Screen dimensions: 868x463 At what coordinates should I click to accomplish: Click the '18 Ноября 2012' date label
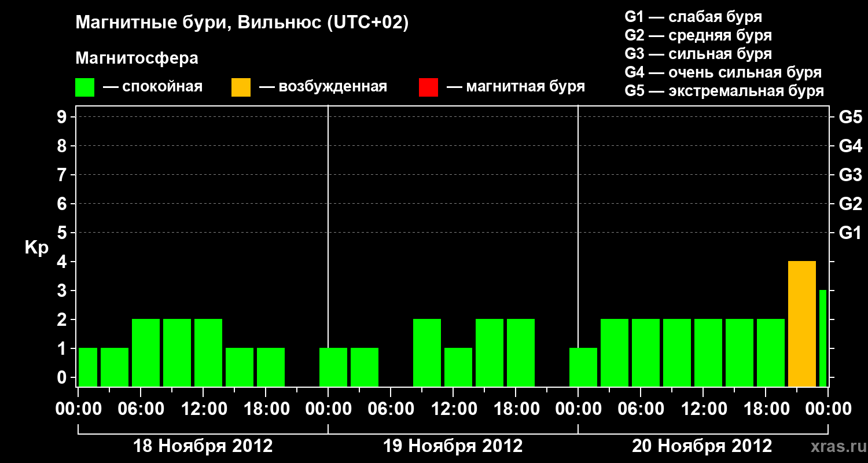203,446
